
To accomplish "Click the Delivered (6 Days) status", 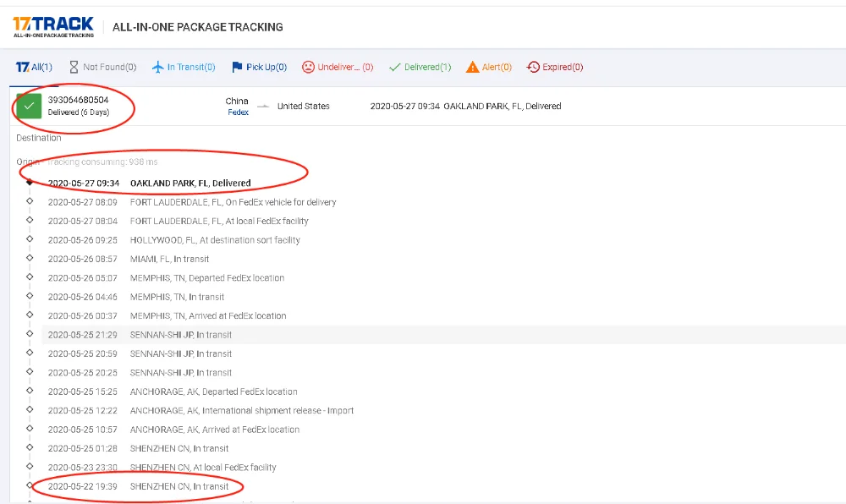I will coord(78,112).
